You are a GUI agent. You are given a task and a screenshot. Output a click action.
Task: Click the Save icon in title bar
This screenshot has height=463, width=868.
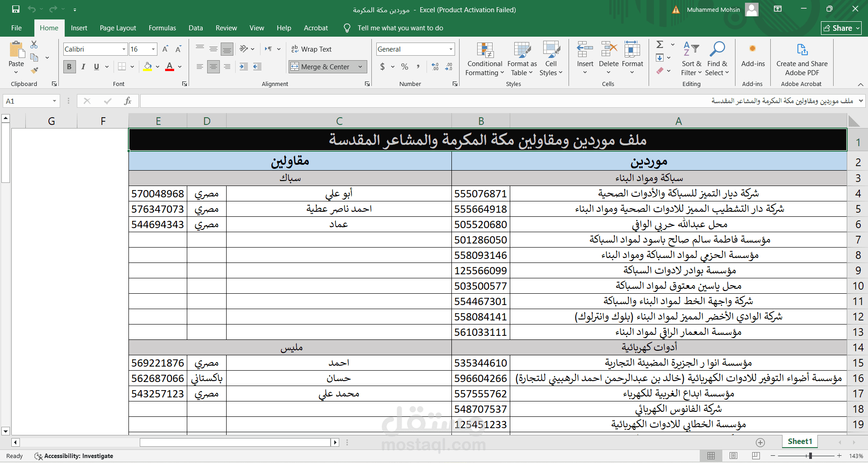click(16, 9)
